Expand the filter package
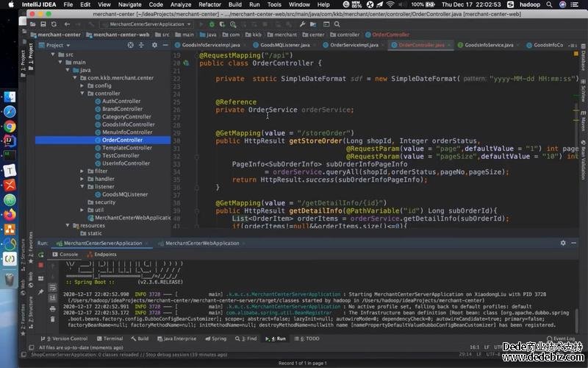Screen dimensions: 588x368 82,171
